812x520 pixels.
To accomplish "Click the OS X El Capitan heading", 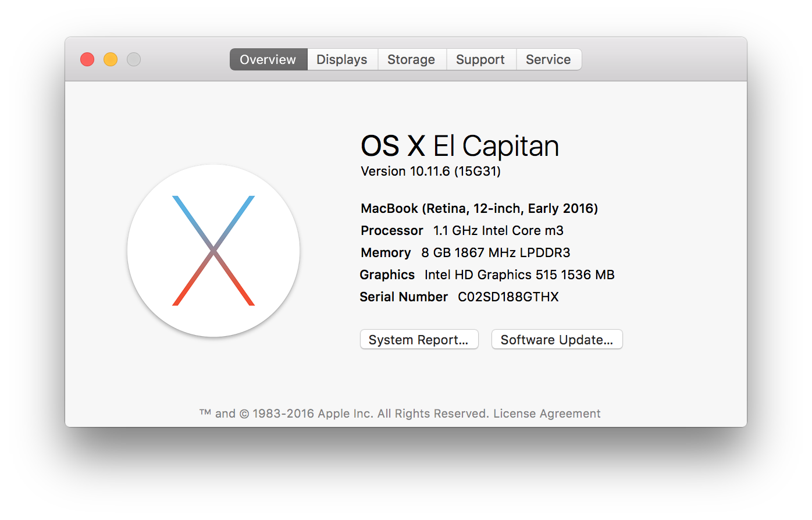I will (460, 145).
